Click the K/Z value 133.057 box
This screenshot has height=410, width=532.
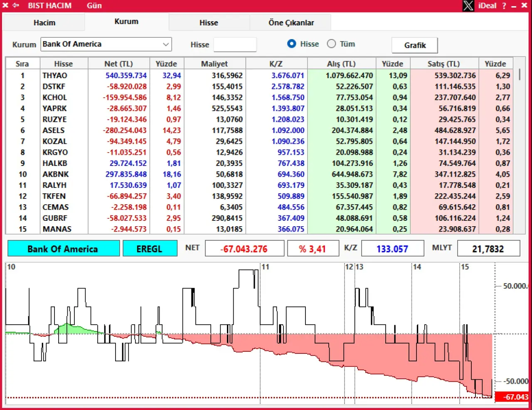point(392,249)
